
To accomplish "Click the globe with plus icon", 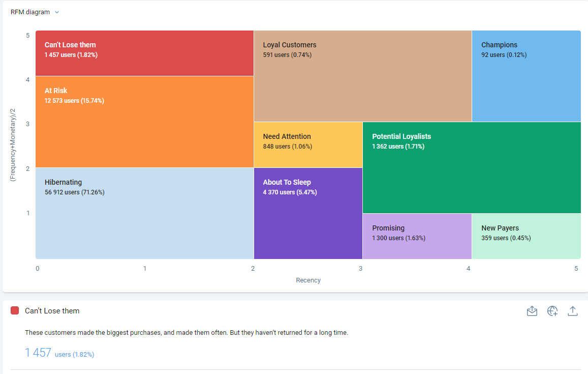I will 552,311.
